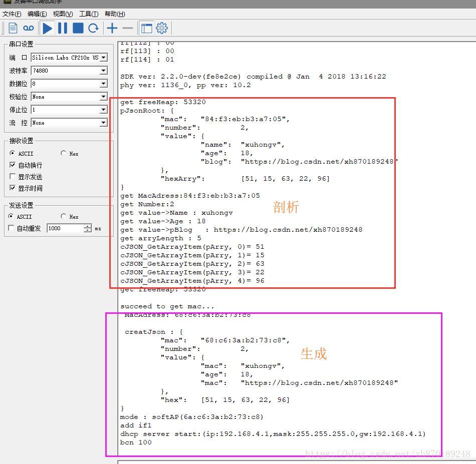Stop serial connection with Stop icon
This screenshot has height=464, width=476.
[x=78, y=28]
